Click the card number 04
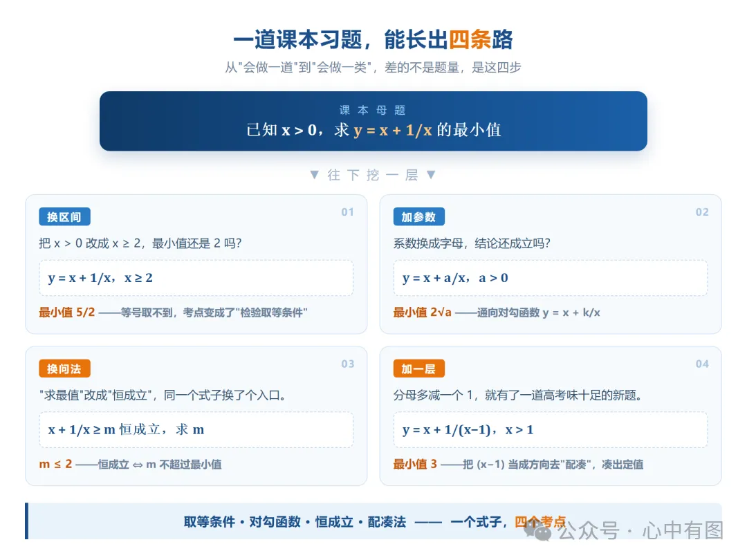The width and height of the screenshot is (747, 560). pyautogui.click(x=702, y=364)
